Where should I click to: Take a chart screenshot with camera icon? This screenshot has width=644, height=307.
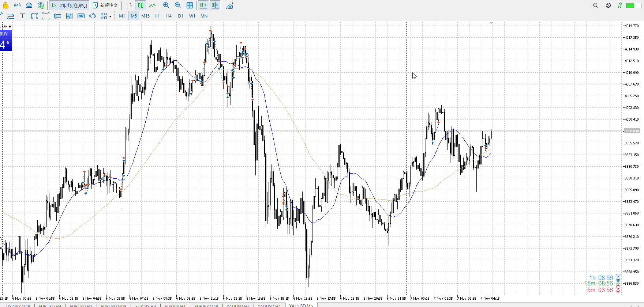point(229,5)
